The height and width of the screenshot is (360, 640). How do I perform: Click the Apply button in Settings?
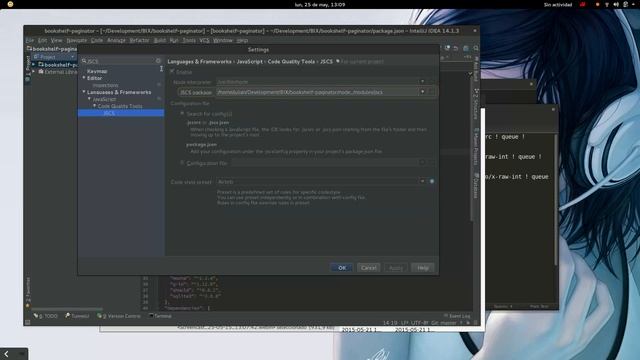pyautogui.click(x=396, y=268)
